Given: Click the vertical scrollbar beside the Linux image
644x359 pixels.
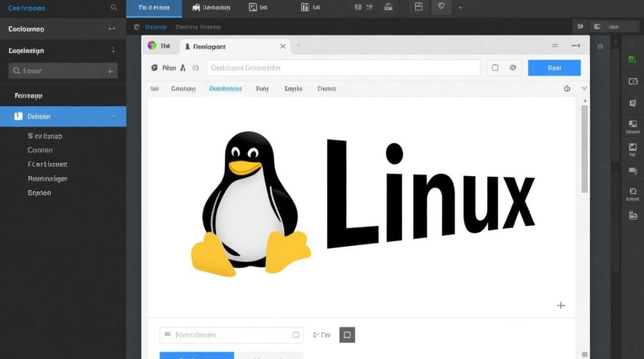Looking at the screenshot, I should point(584,148).
